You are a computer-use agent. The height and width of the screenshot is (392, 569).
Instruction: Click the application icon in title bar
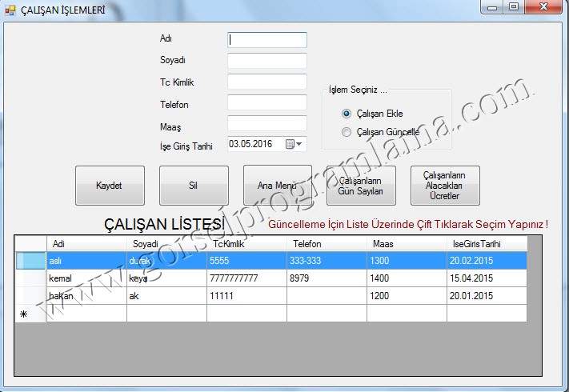coord(10,10)
